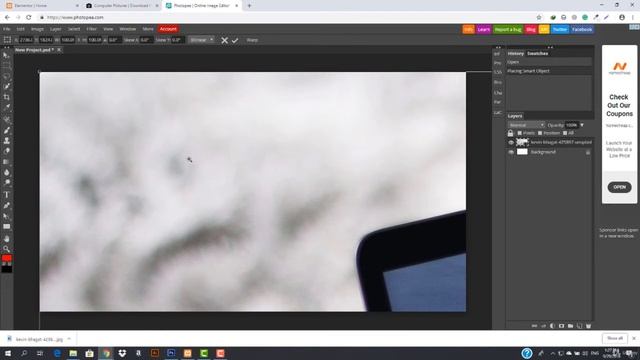Open the File menu

pyautogui.click(x=7, y=29)
